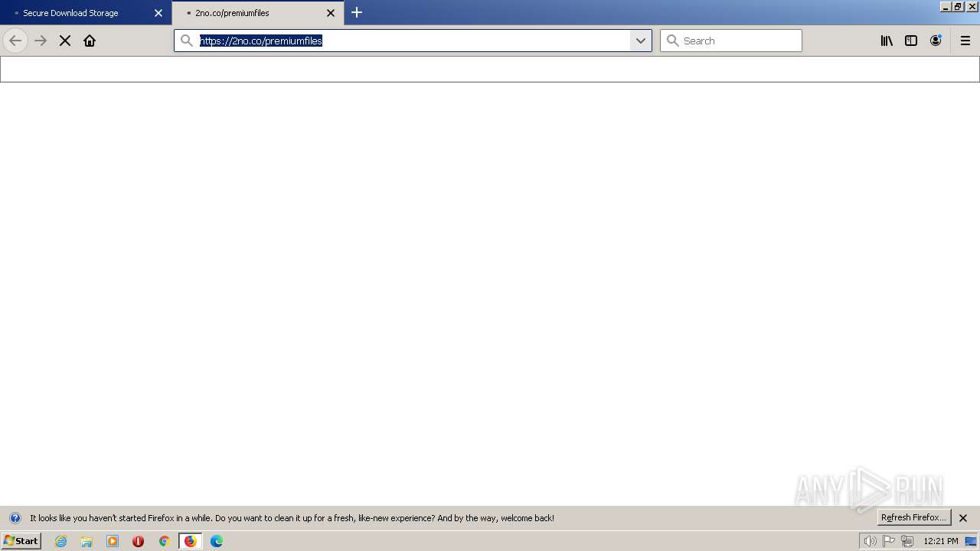Launch Google Chrome from taskbar
980x551 pixels.
point(164,541)
